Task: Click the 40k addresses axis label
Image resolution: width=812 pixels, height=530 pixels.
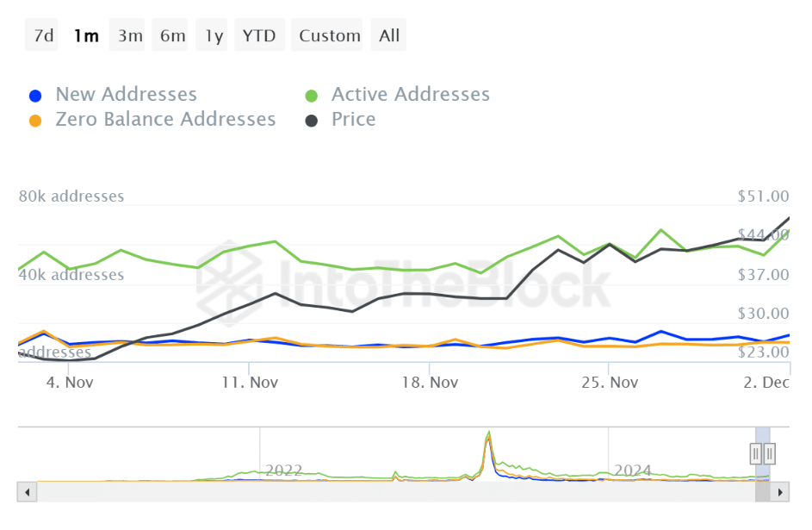Action: pos(71,275)
